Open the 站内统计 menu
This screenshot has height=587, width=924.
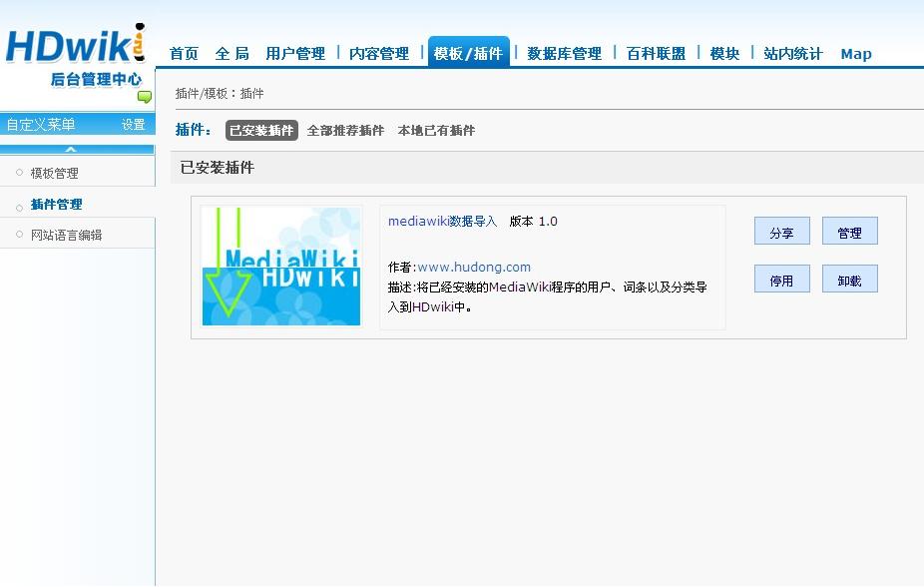792,54
